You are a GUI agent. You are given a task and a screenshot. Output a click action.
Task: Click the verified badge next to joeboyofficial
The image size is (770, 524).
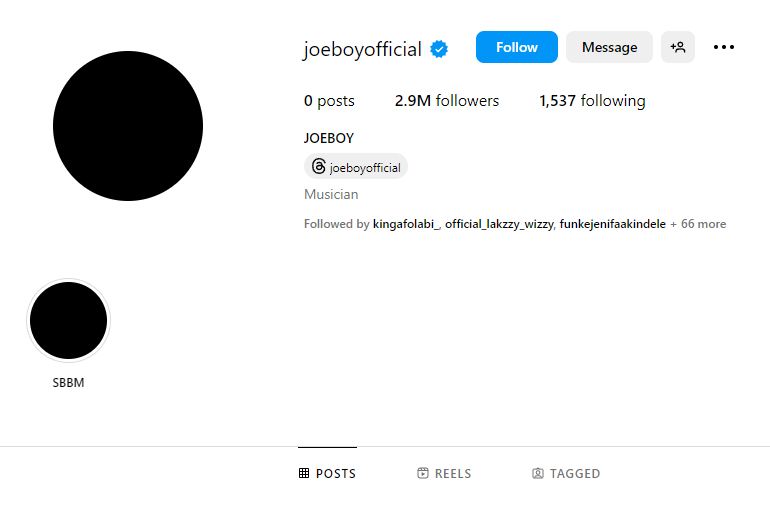(439, 49)
